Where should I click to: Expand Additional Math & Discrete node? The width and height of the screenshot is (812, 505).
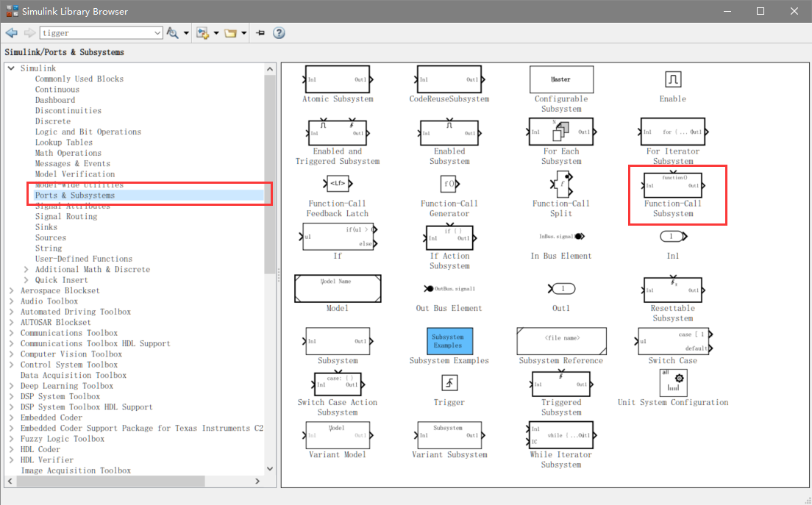click(x=26, y=270)
